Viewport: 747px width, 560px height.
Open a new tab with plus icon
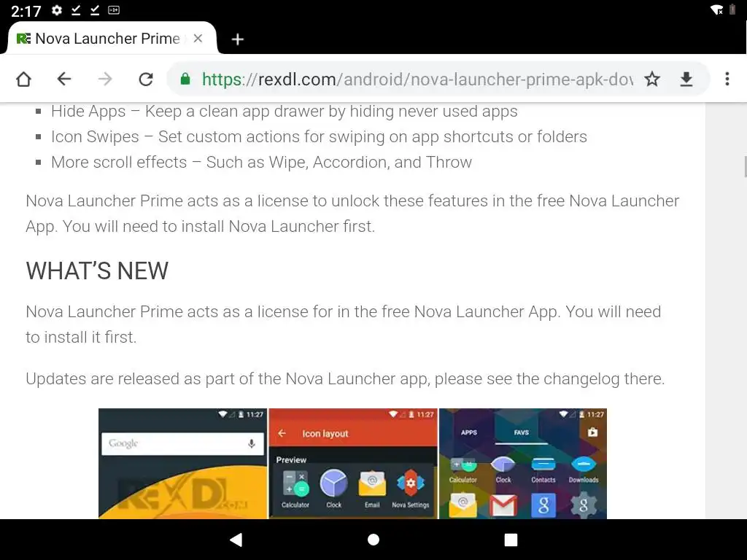point(237,39)
